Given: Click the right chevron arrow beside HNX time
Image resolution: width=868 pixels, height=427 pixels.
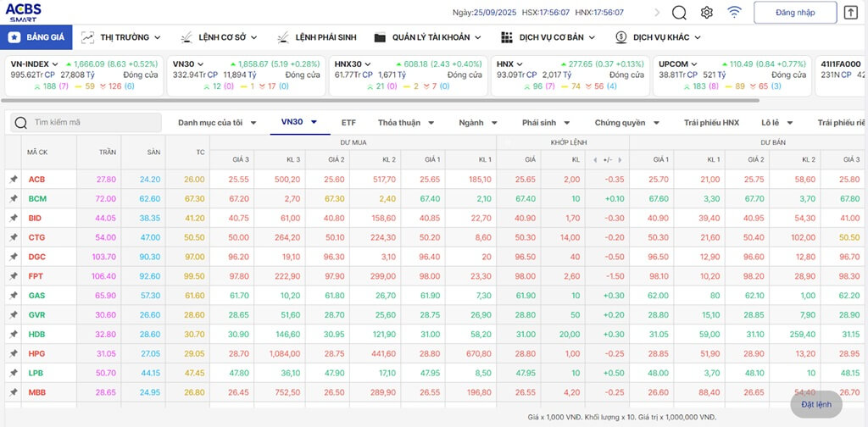Looking at the screenshot, I should [x=657, y=13].
